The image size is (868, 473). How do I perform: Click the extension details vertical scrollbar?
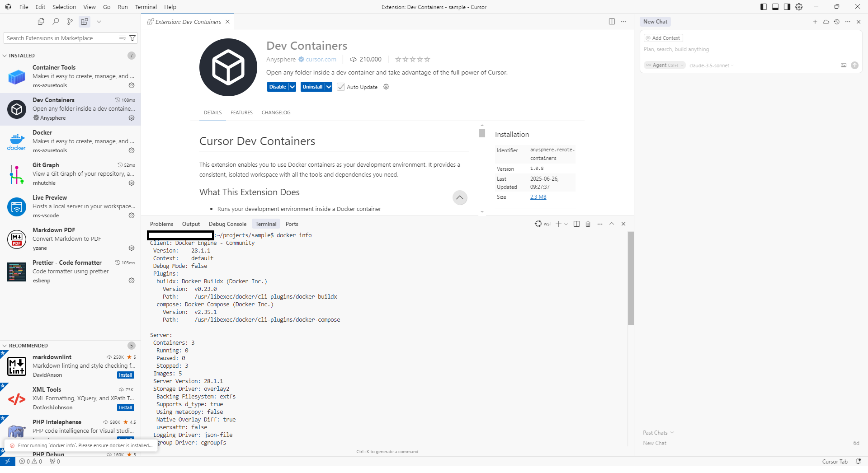click(482, 133)
